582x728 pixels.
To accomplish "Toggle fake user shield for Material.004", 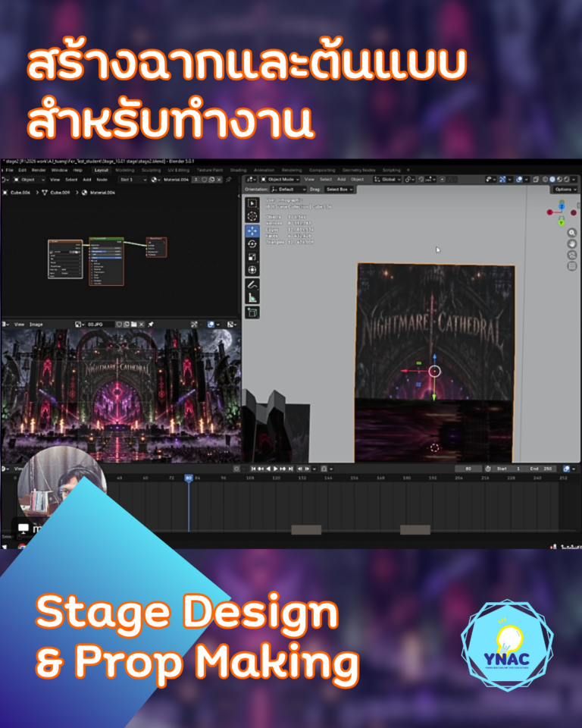I will [x=204, y=180].
